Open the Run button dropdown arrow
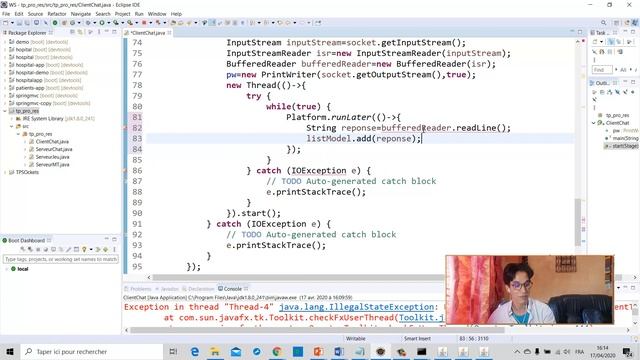 (x=108, y=23)
